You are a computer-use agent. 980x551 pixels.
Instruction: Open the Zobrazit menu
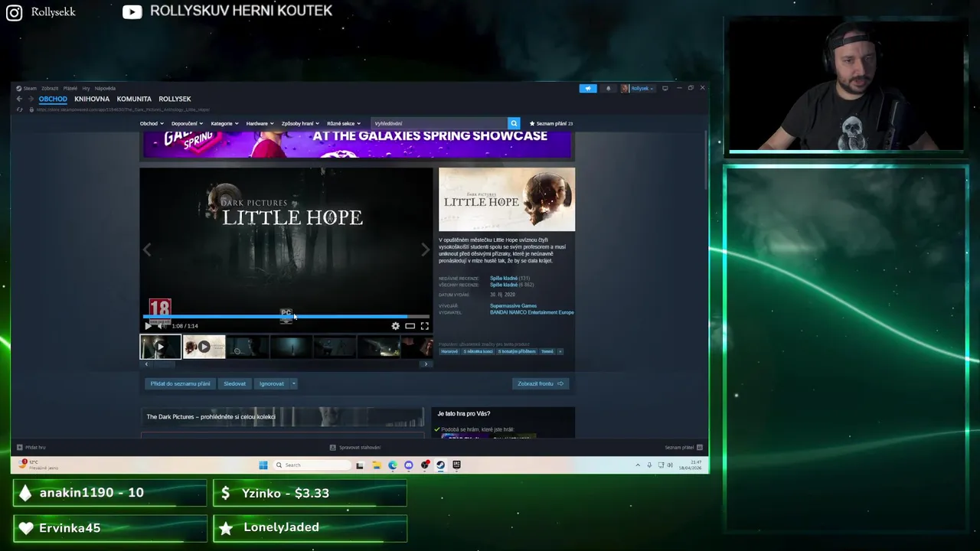click(x=50, y=88)
